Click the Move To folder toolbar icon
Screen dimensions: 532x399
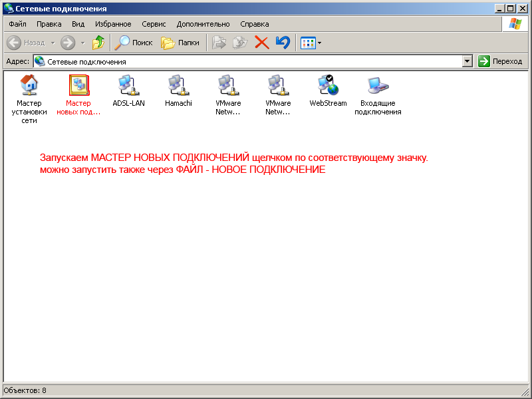point(219,43)
